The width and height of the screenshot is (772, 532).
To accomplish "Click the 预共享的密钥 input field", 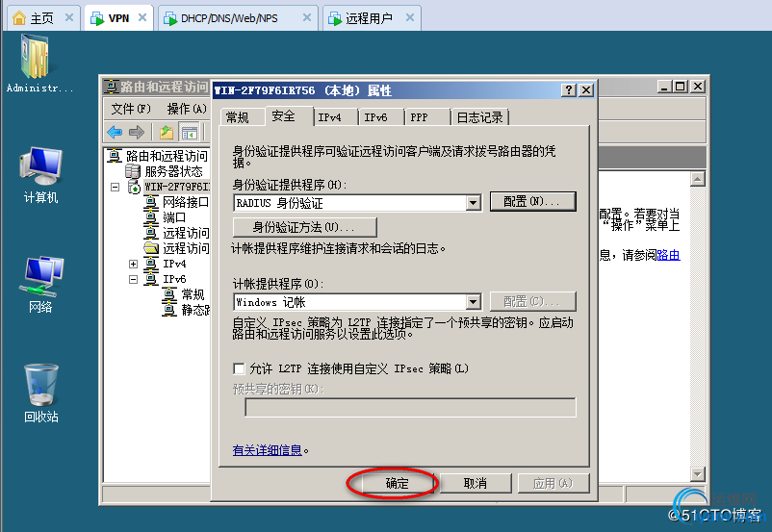I will click(410, 408).
